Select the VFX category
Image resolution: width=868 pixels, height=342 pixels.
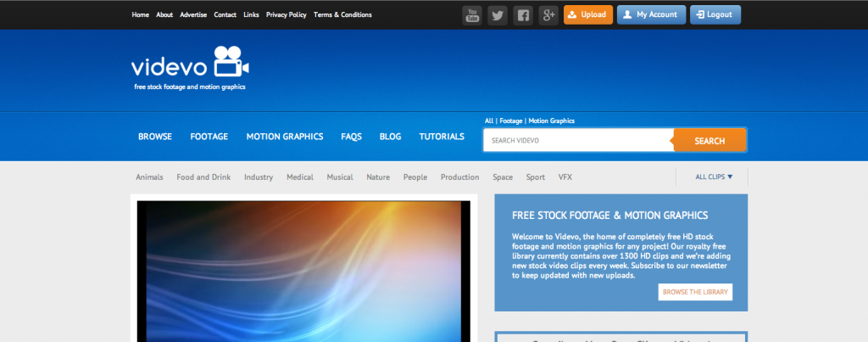(x=565, y=177)
